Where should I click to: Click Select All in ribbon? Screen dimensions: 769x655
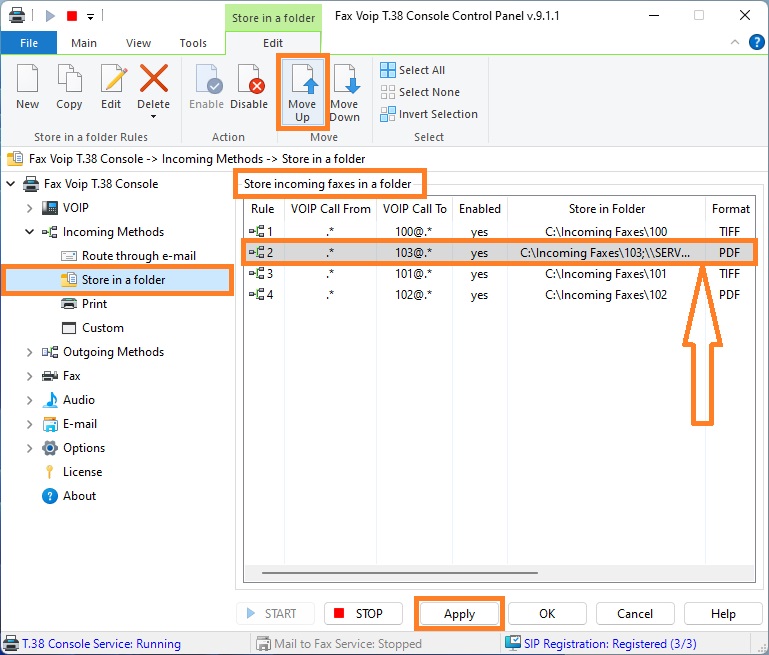pos(413,70)
